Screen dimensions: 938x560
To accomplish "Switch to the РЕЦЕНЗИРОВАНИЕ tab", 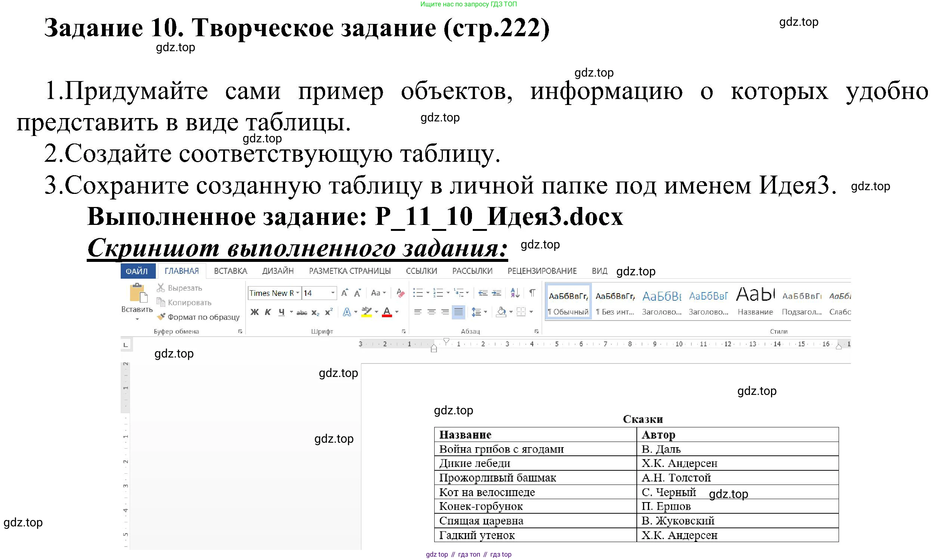I will point(542,271).
